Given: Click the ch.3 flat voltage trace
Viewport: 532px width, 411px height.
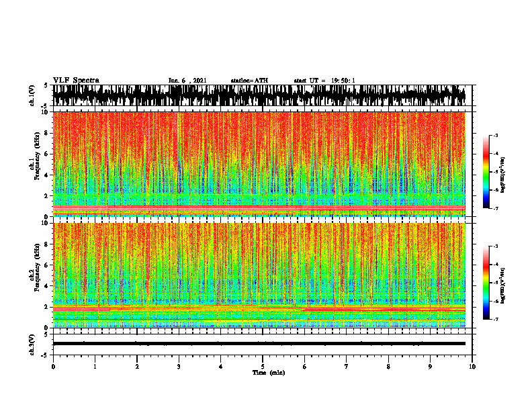Looking at the screenshot, I should click(259, 344).
